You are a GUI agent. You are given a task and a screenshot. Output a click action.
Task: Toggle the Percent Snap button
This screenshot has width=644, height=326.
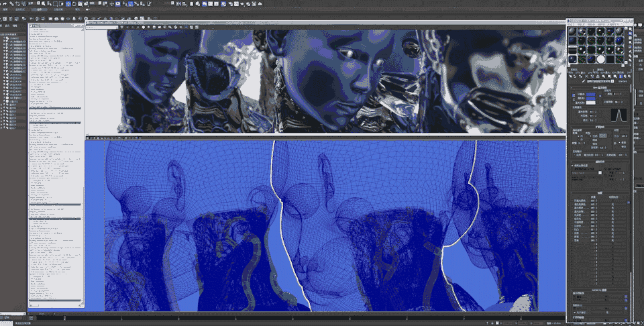coord(136,4)
